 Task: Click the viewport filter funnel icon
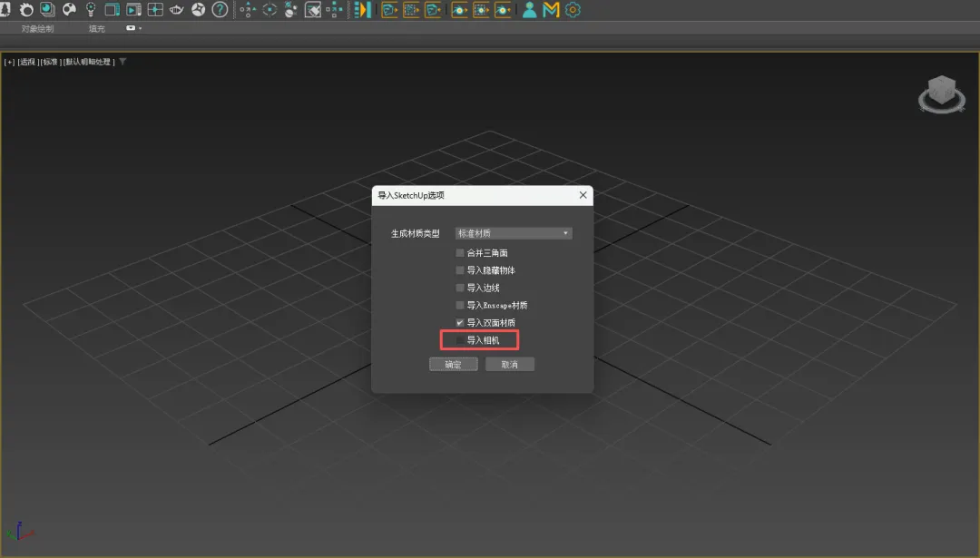point(122,61)
